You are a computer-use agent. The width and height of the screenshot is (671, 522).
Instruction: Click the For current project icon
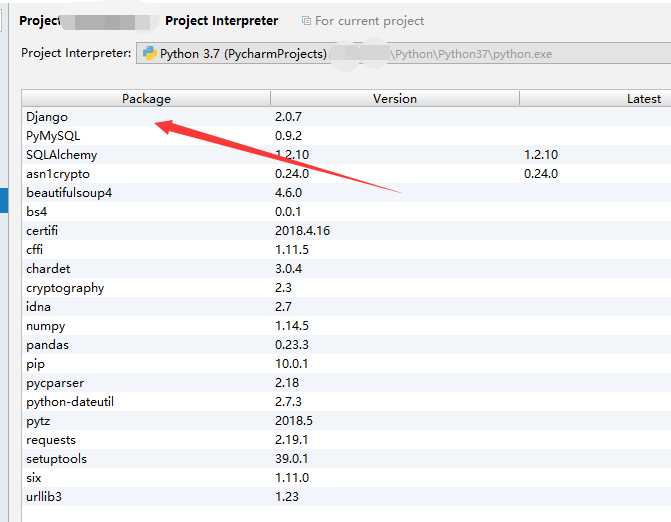(306, 21)
